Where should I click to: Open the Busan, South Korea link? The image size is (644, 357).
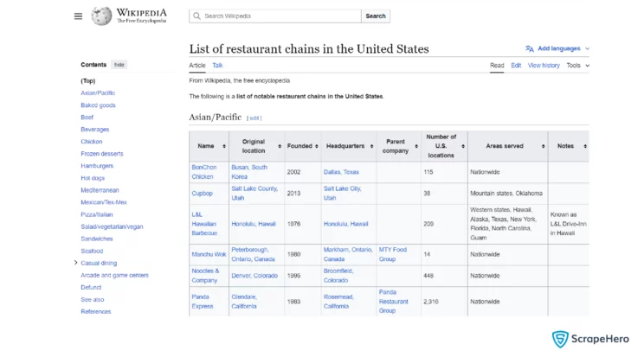pyautogui.click(x=249, y=172)
